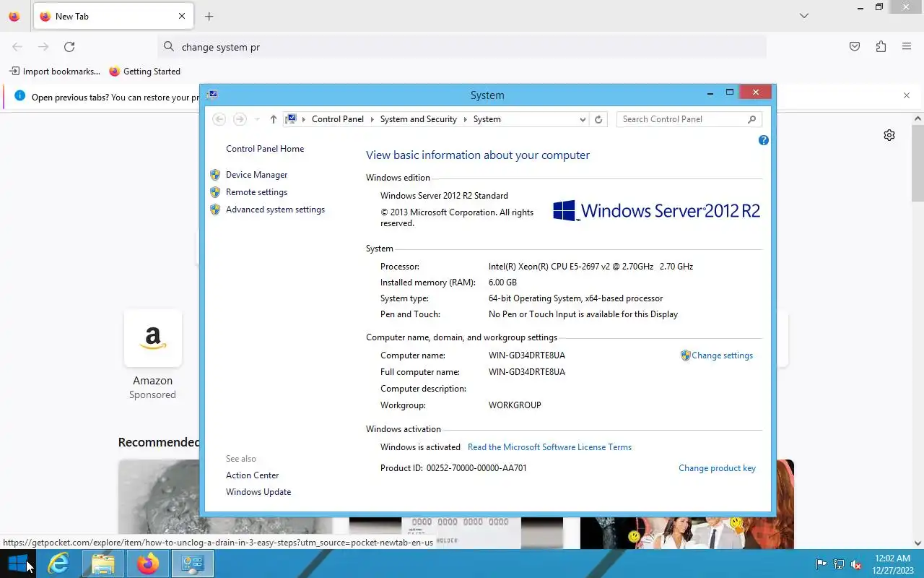
Task: Open the Firefox hamburger menu
Action: pos(907,47)
